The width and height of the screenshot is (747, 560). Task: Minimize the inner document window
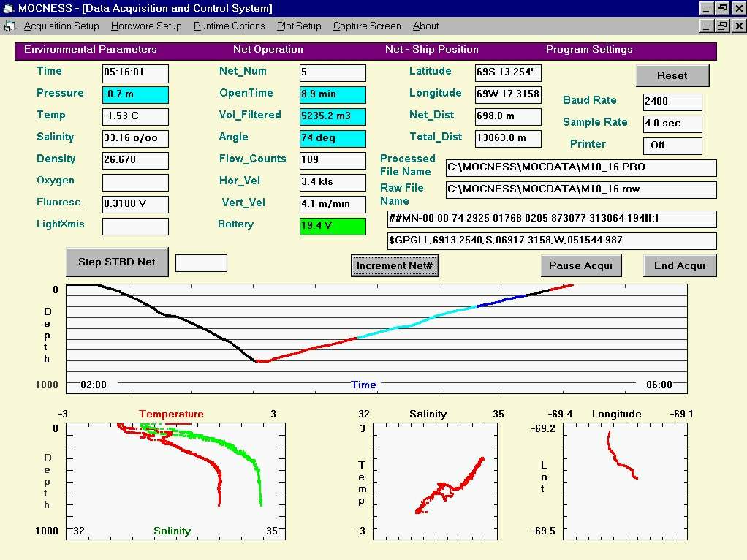[707, 26]
